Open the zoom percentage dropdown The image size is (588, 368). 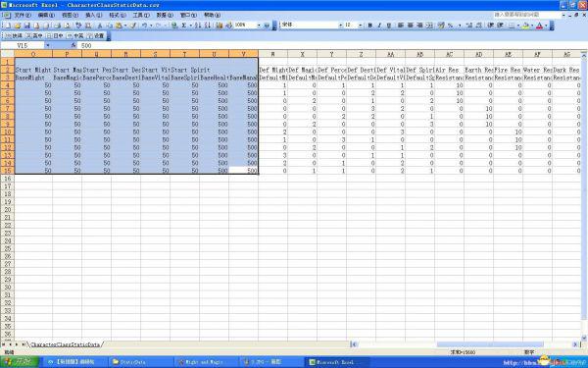[x=259, y=26]
